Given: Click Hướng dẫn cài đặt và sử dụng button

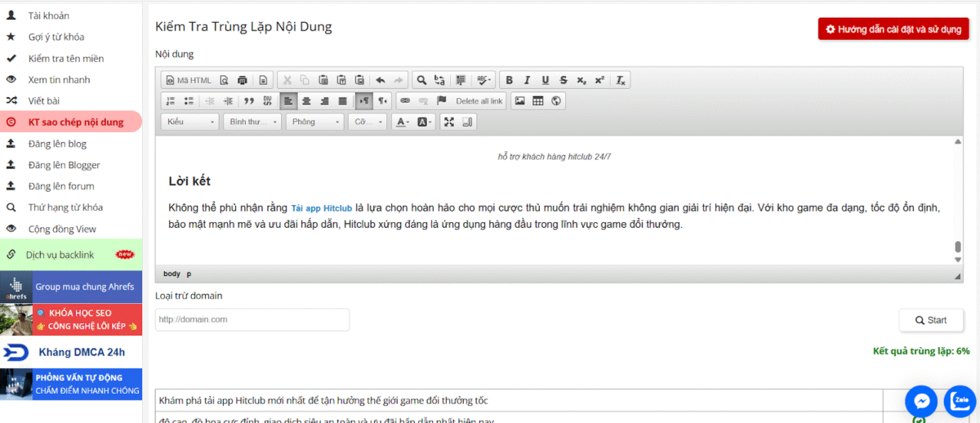Looking at the screenshot, I should click(893, 29).
